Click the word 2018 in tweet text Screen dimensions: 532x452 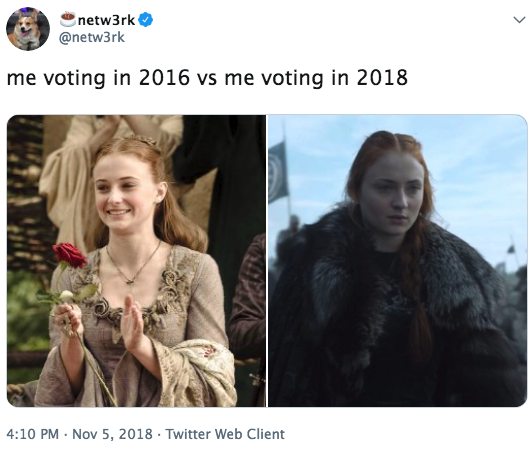(382, 77)
